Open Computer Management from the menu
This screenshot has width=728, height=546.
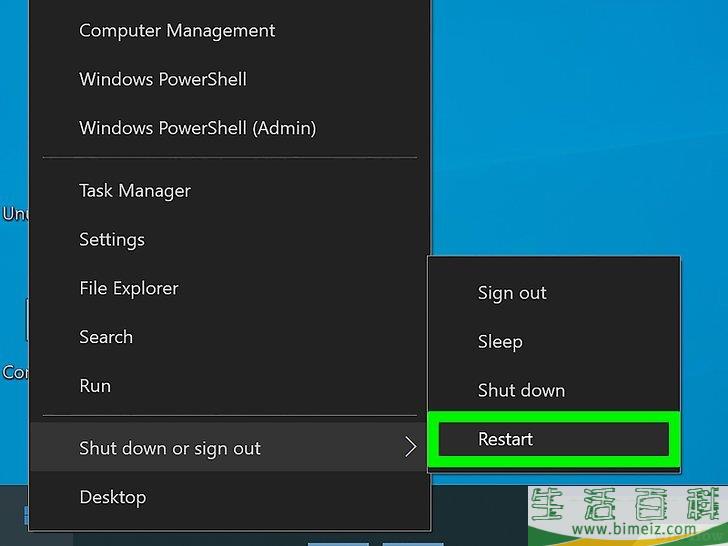point(177,31)
